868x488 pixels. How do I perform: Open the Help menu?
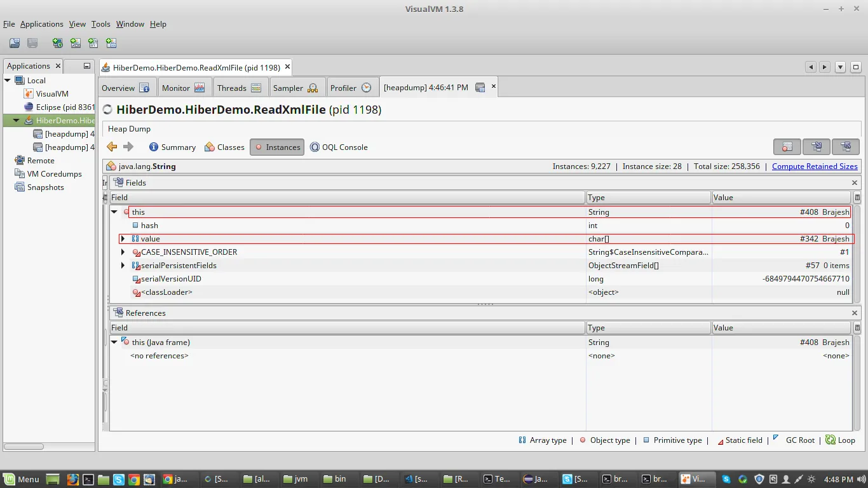(158, 24)
